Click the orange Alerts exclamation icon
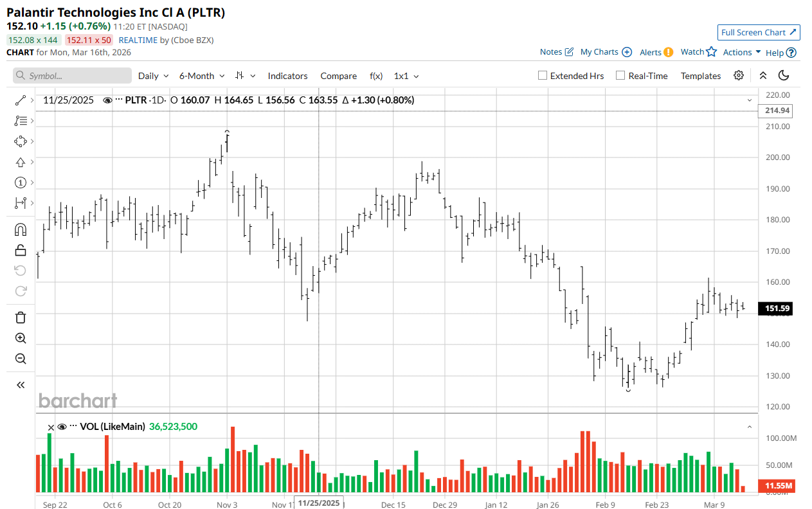812x509 pixels. (669, 52)
